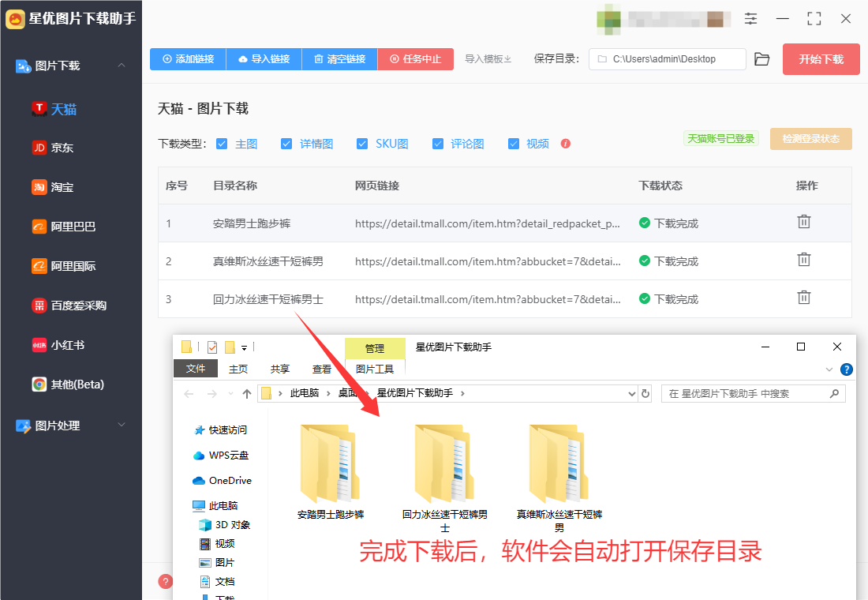
Task: Click the 任务中止 button
Action: (416, 59)
